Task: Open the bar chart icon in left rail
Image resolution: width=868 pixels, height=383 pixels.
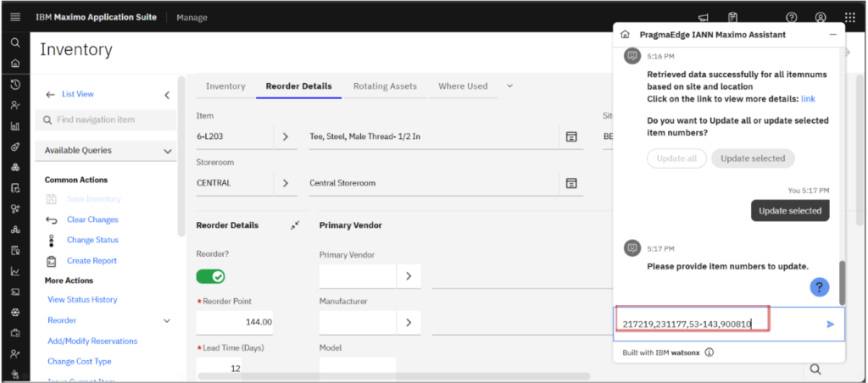Action: pyautogui.click(x=15, y=126)
